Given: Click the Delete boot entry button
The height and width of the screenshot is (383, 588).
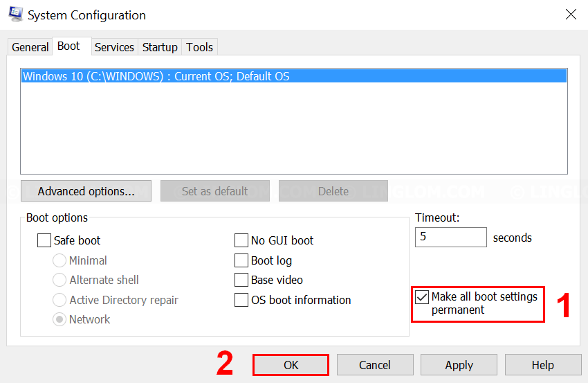Looking at the screenshot, I should [x=333, y=191].
